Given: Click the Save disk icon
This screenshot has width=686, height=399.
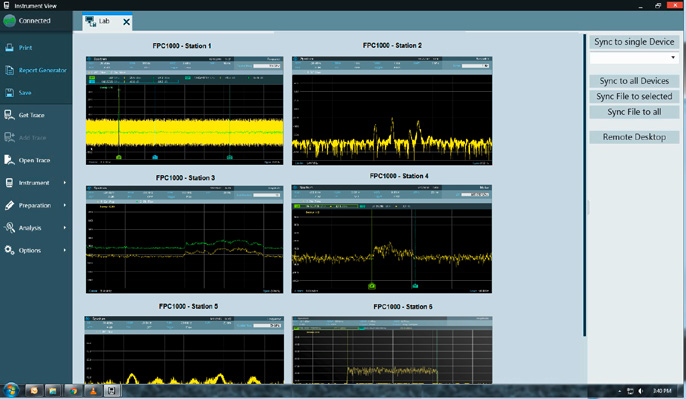Looking at the screenshot, I should click(9, 92).
